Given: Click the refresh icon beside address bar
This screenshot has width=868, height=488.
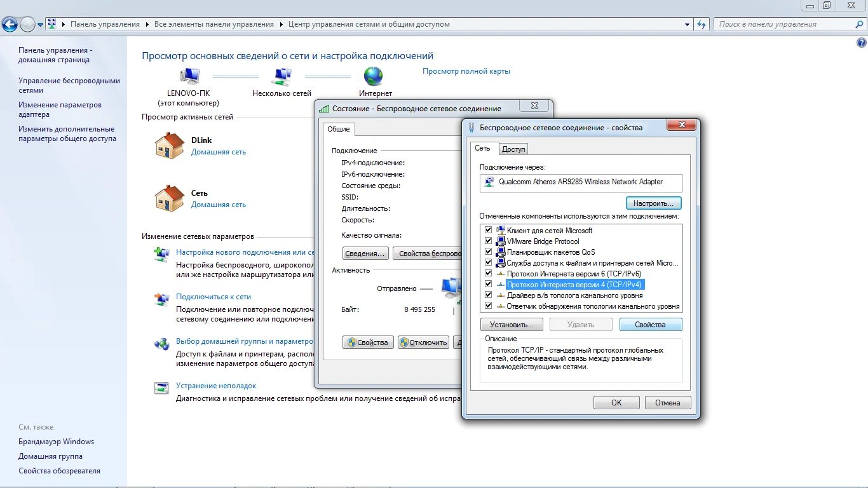Looking at the screenshot, I should point(702,25).
